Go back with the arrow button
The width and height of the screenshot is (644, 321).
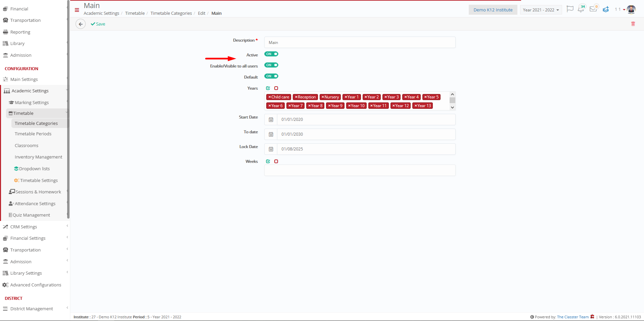(81, 24)
